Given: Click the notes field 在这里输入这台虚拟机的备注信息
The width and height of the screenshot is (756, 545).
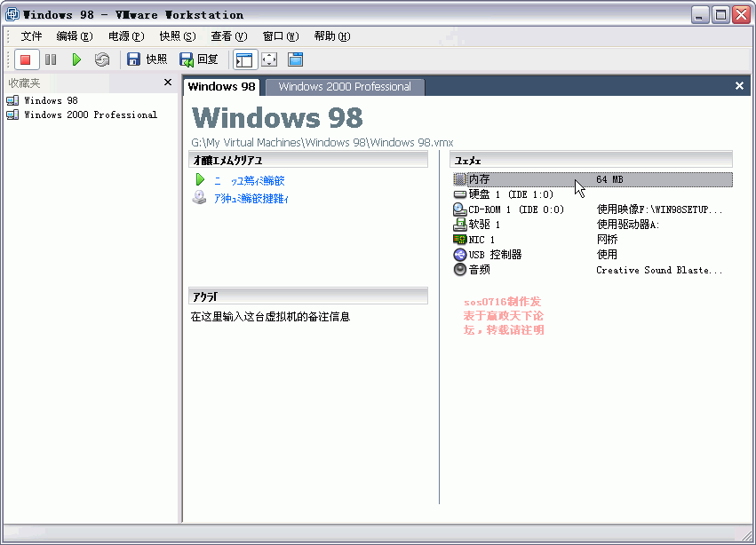Looking at the screenshot, I should [x=270, y=317].
